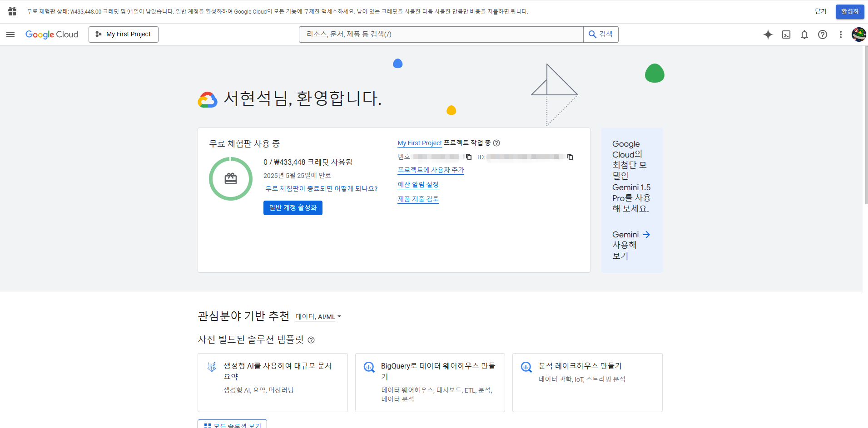Image resolution: width=868 pixels, height=428 pixels.
Task: Open 예산 알림 설정 link
Action: (418, 185)
